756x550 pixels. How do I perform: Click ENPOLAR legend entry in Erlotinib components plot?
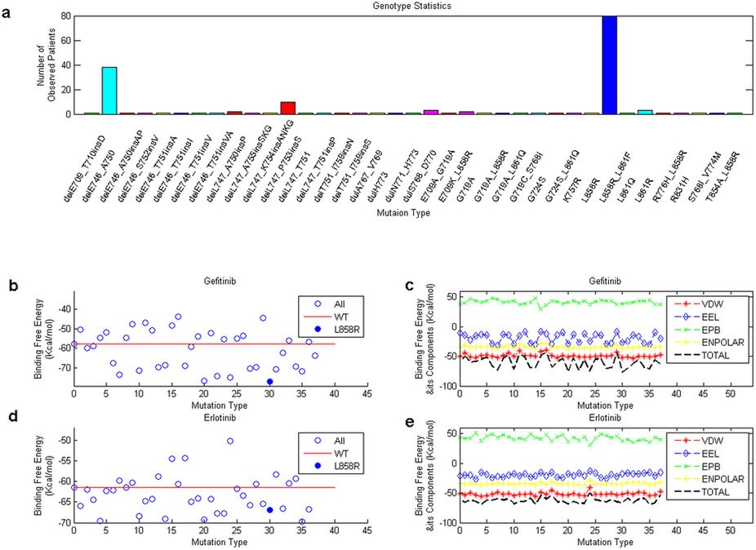coord(705,482)
